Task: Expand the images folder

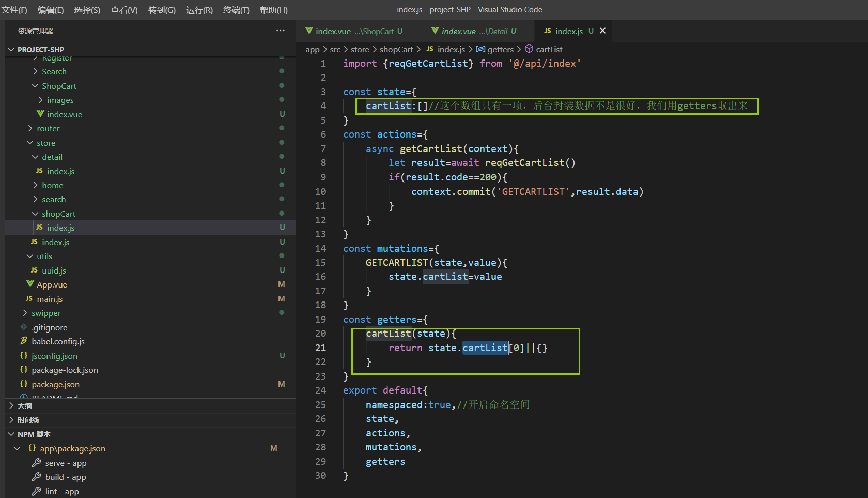Action: click(x=60, y=100)
